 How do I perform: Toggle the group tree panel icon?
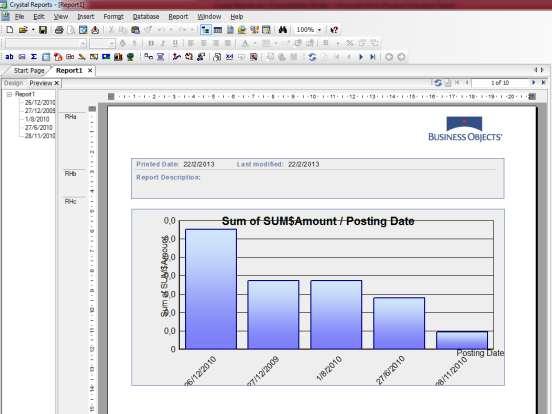[x=206, y=30]
